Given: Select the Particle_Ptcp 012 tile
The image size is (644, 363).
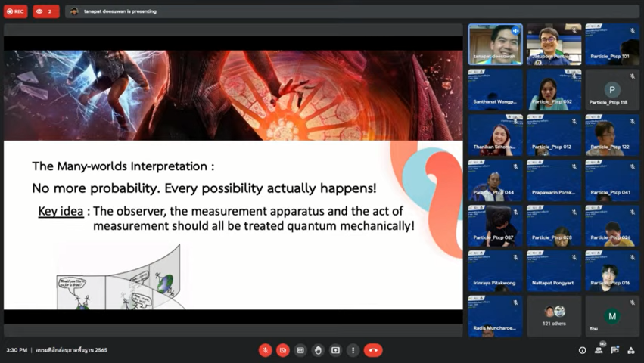Looking at the screenshot, I should (554, 135).
